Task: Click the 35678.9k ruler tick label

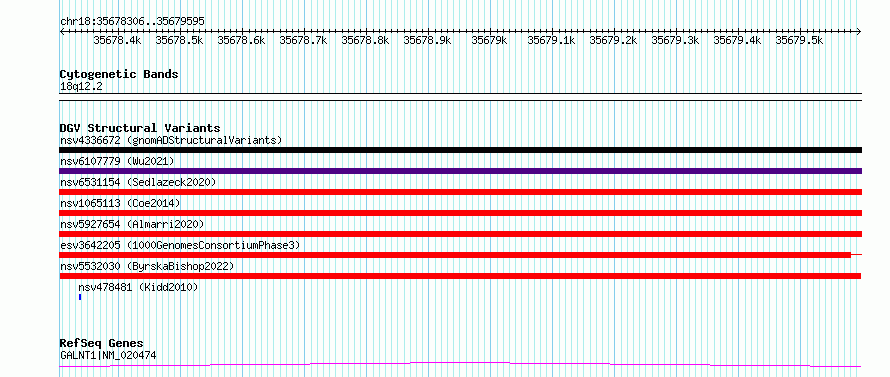Action: coord(427,40)
